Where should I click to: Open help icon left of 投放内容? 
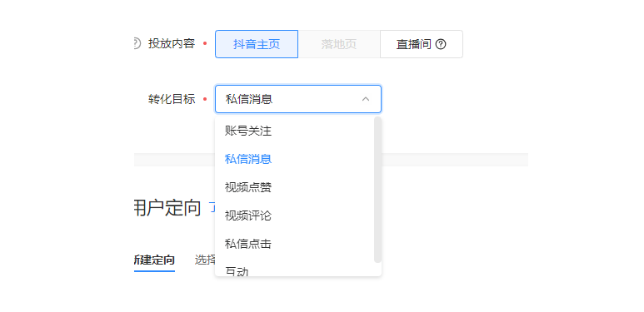tap(137, 43)
